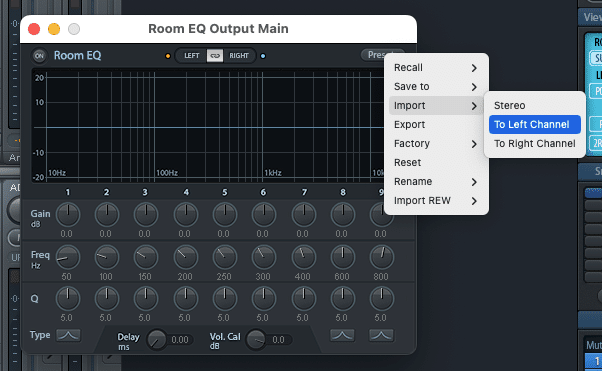The height and width of the screenshot is (371, 602).
Task: Click the band 5 Gain knob
Action: click(x=225, y=215)
